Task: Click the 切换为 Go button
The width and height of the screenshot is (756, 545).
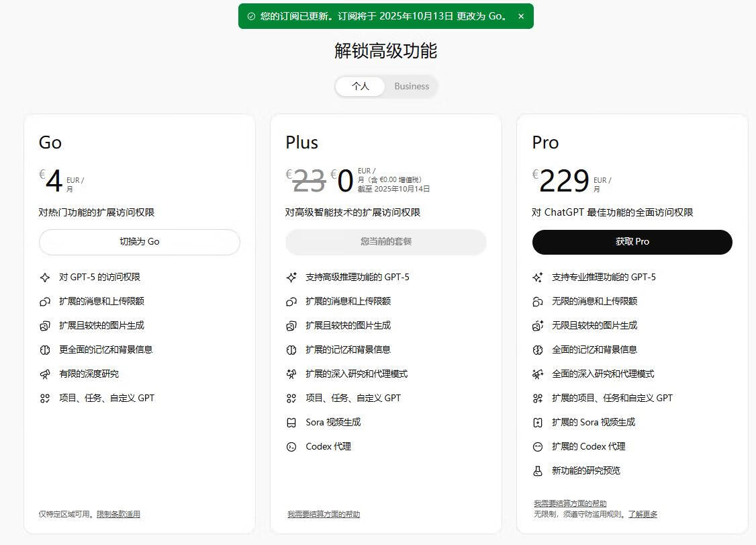Action: pos(140,242)
